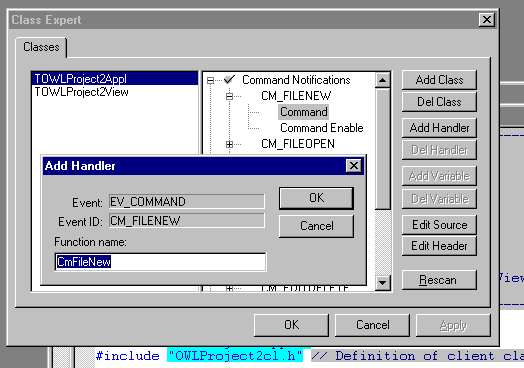This screenshot has width=524, height=368.
Task: Click the Add Handler button in Class Expert
Action: pos(439,128)
